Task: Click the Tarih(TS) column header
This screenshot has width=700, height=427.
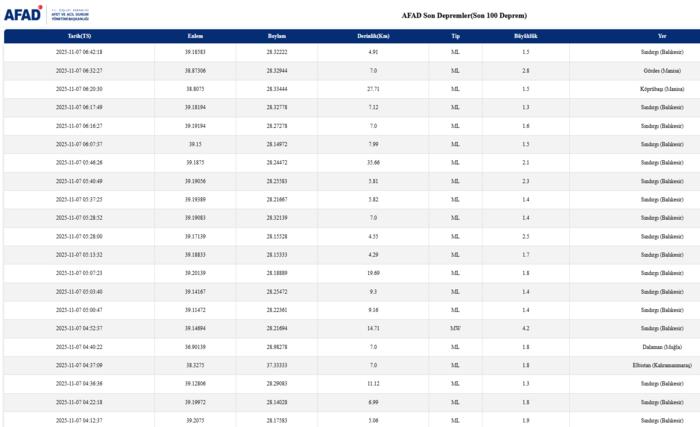Action: click(x=79, y=36)
